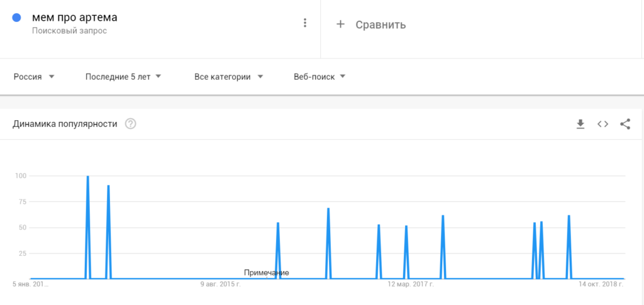The image size is (644, 305).
Task: Select the second tall spike near 90
Action: [108, 186]
